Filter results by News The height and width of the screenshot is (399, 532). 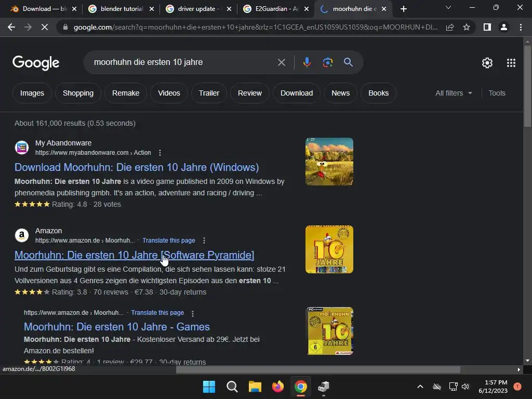point(340,93)
